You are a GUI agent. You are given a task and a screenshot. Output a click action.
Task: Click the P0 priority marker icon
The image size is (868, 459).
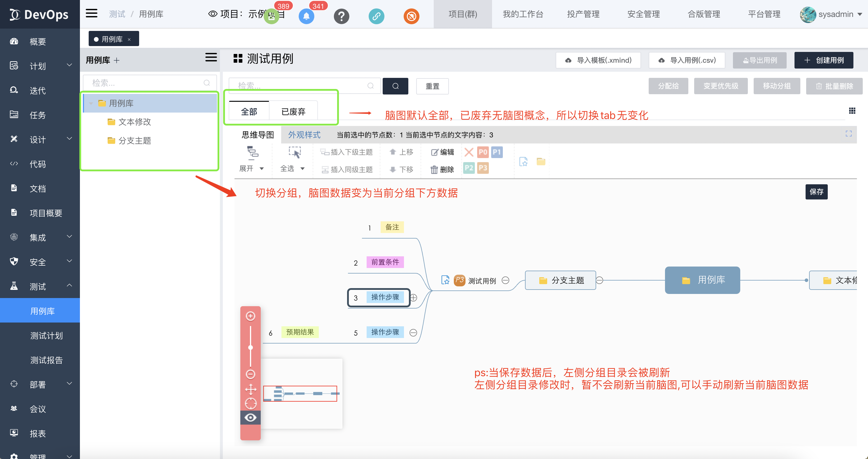pos(482,152)
